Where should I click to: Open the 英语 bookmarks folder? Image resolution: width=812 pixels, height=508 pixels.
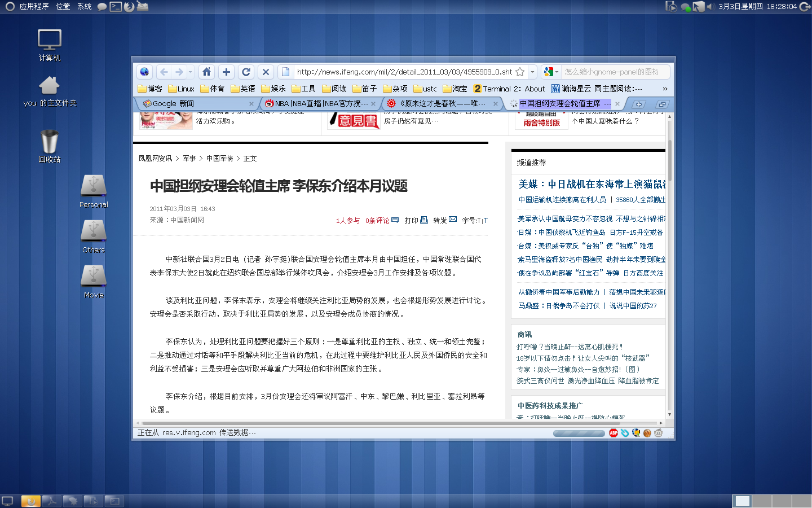tap(243, 89)
